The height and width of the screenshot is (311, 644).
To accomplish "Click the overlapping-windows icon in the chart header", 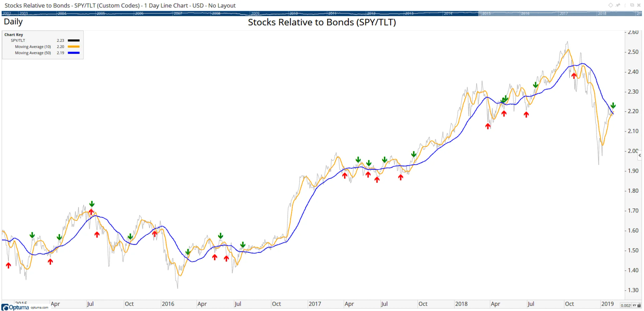I will tap(632, 5).
